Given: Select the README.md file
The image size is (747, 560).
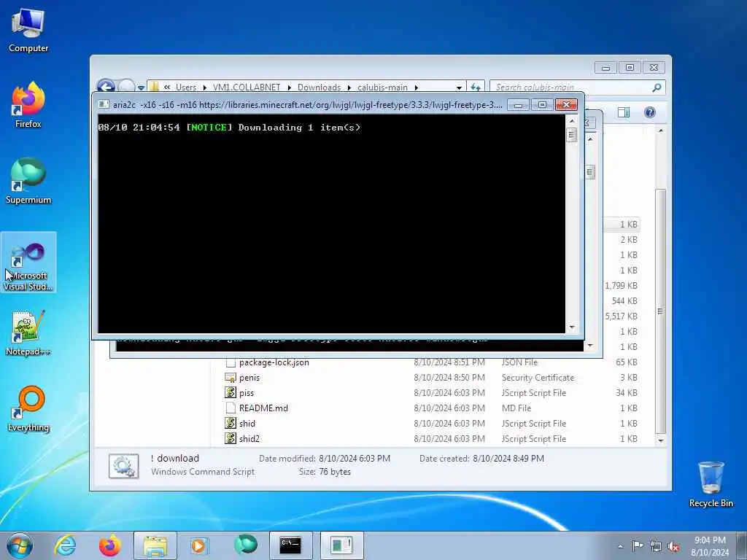Looking at the screenshot, I should coord(263,408).
